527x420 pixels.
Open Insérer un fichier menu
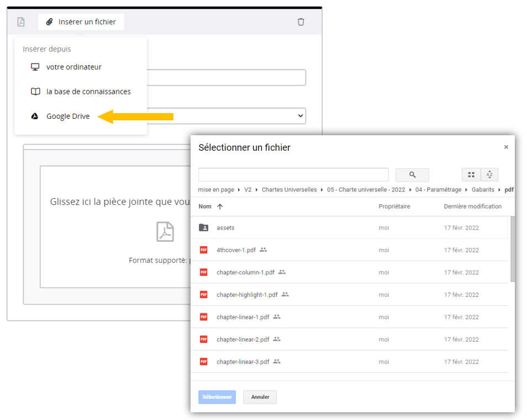[81, 22]
